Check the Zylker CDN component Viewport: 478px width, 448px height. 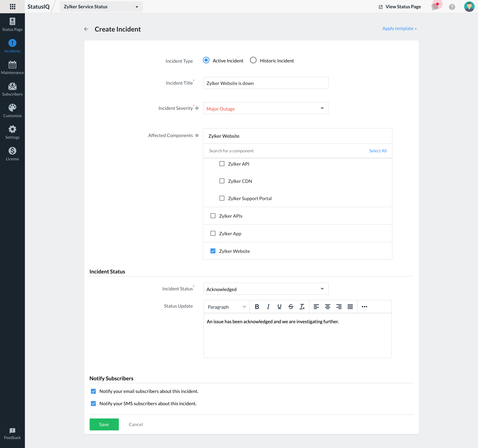pyautogui.click(x=222, y=181)
